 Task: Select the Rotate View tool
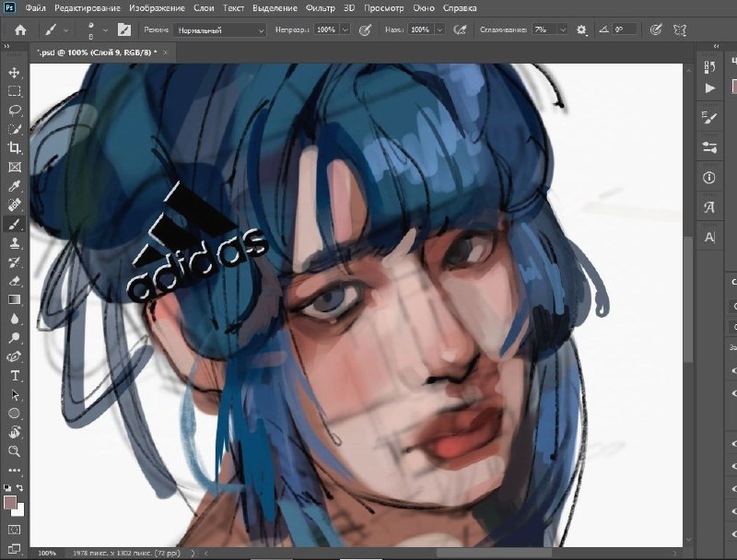coord(14,432)
